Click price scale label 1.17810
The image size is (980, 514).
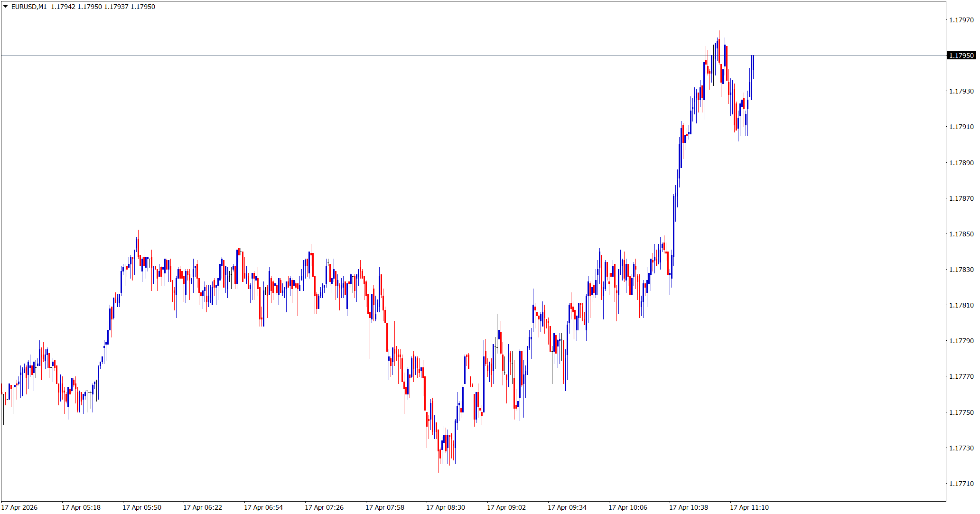(961, 305)
